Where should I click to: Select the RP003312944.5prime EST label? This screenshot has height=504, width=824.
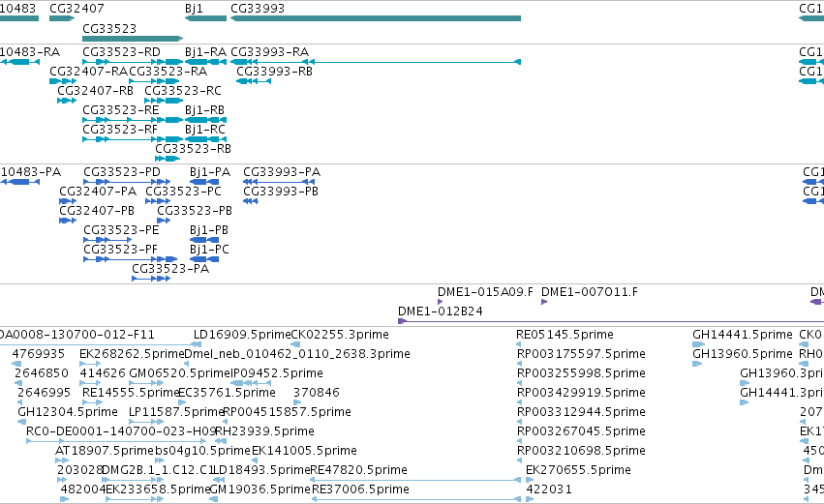[581, 413]
